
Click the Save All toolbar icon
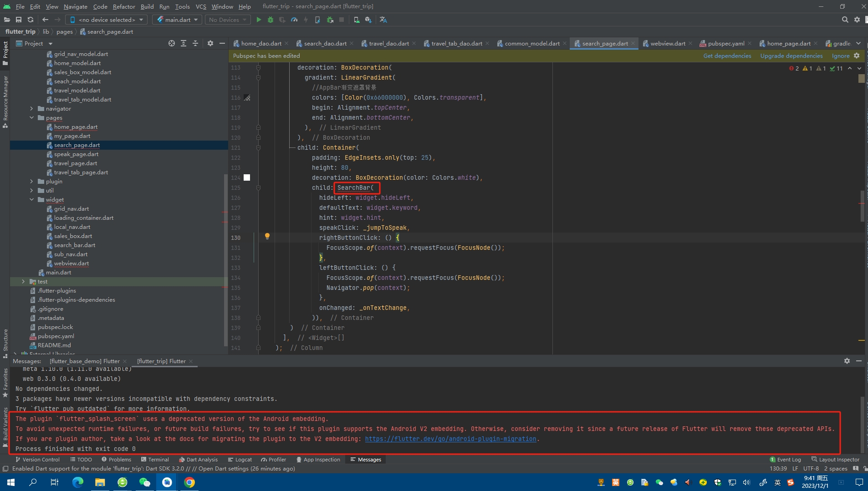(x=19, y=20)
